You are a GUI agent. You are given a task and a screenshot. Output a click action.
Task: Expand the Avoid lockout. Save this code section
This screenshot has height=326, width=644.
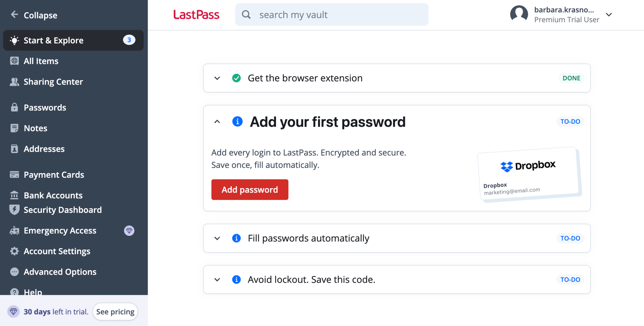tap(217, 279)
